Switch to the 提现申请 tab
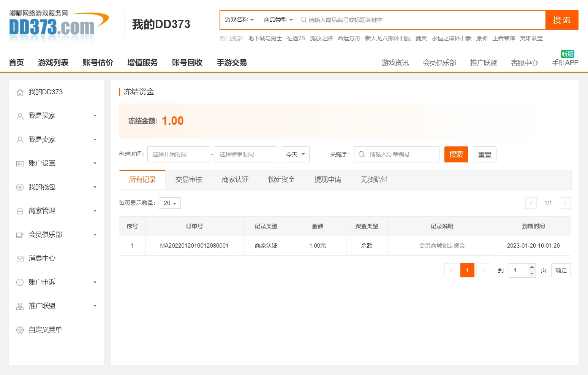 (x=327, y=180)
